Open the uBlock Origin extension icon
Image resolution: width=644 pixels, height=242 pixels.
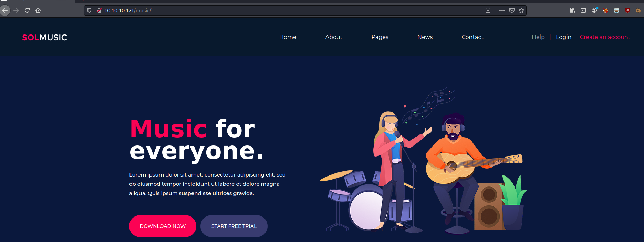[x=627, y=10]
